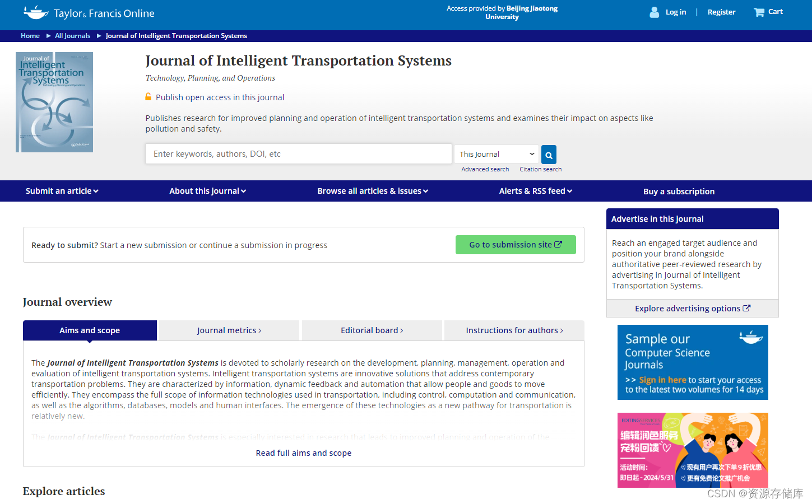Open the shopping cart icon
812x504 pixels.
tap(759, 12)
